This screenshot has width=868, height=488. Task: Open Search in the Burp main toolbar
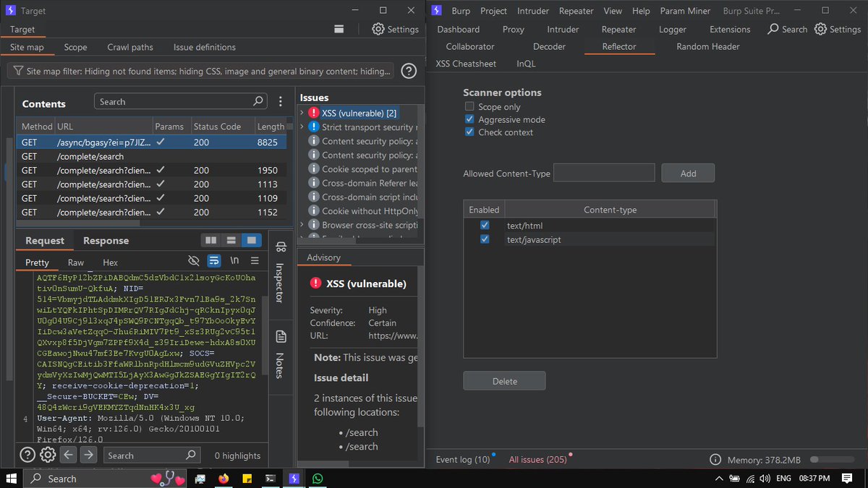coord(787,29)
